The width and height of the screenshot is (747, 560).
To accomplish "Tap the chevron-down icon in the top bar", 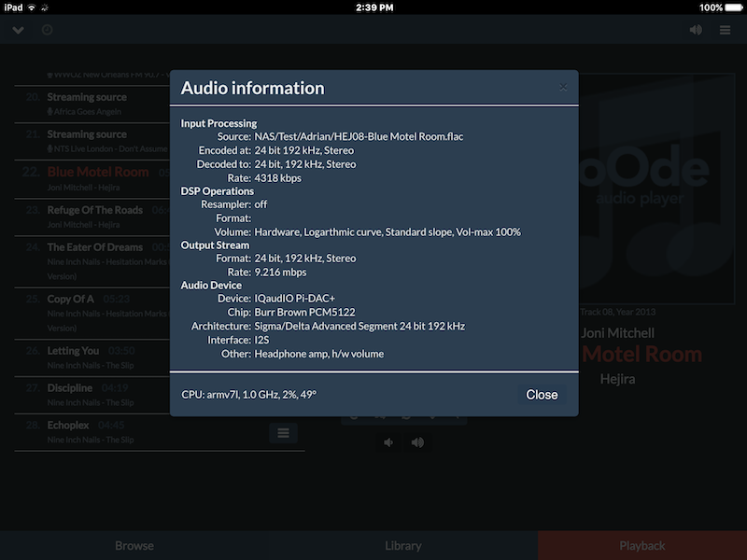I will [x=18, y=30].
